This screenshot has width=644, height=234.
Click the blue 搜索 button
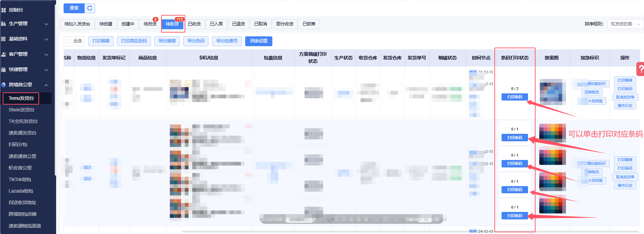pyautogui.click(x=74, y=8)
